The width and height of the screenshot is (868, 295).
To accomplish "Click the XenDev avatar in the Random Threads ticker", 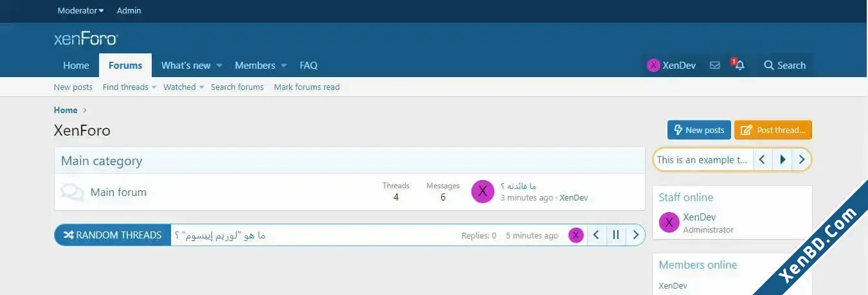I will point(575,235).
